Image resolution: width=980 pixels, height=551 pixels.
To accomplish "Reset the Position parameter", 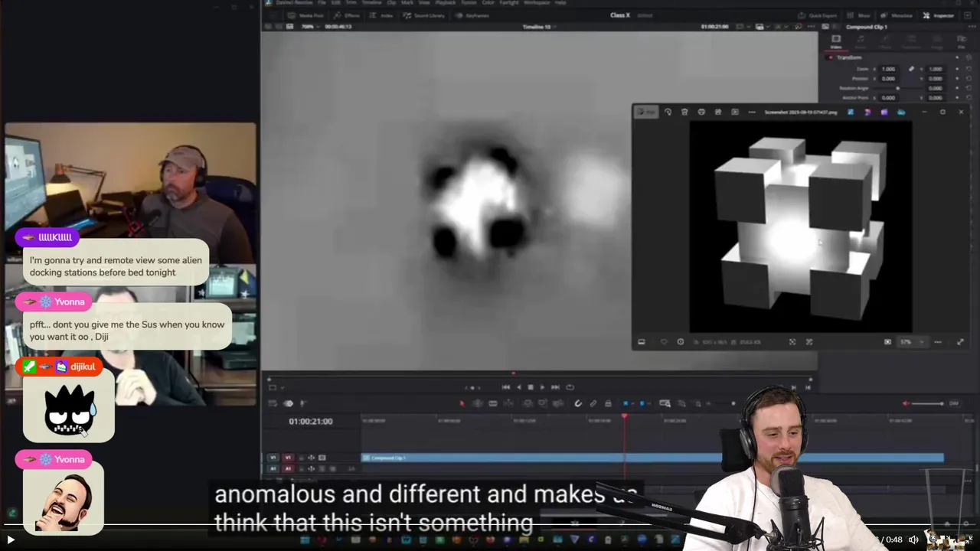I will point(970,78).
